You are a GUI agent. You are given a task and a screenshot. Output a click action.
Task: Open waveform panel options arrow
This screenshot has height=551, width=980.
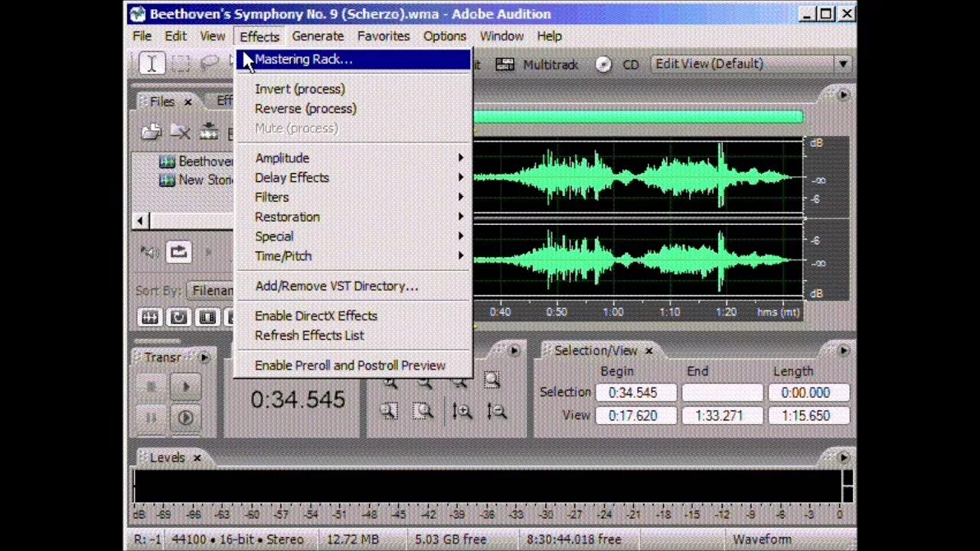tap(843, 95)
